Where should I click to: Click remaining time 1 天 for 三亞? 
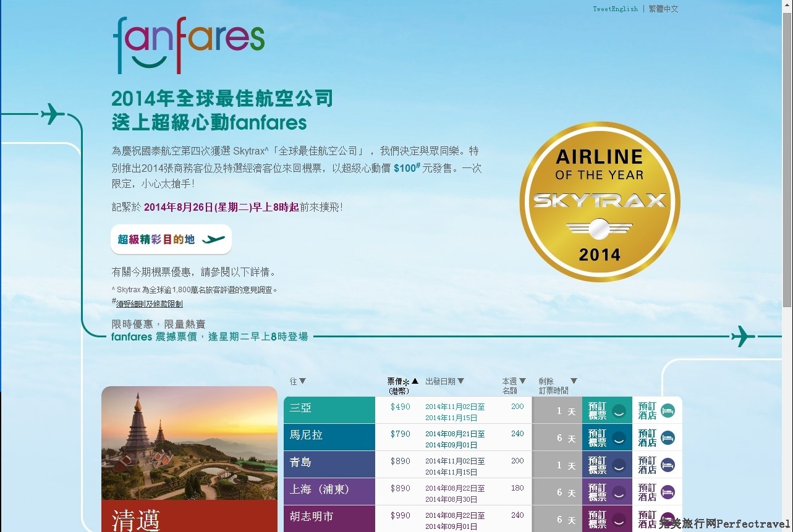pos(566,411)
